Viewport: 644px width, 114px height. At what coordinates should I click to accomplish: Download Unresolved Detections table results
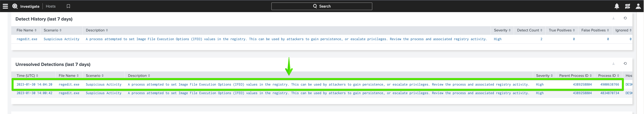tap(613, 63)
